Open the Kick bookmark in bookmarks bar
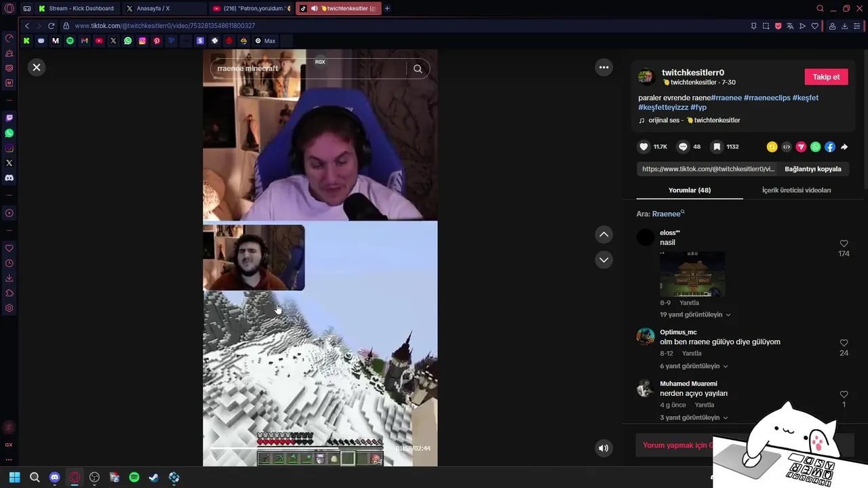868x488 pixels. click(26, 41)
